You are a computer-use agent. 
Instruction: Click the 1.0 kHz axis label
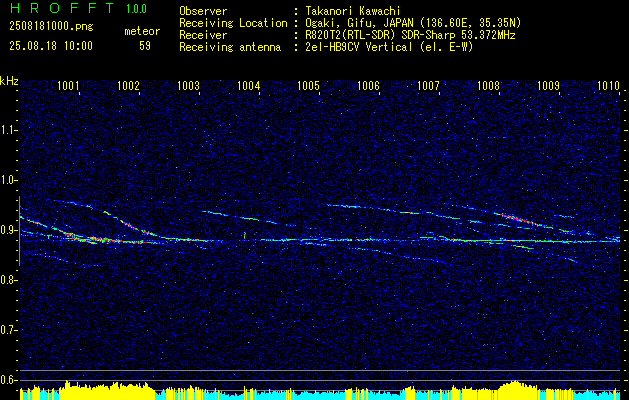pyautogui.click(x=9, y=180)
